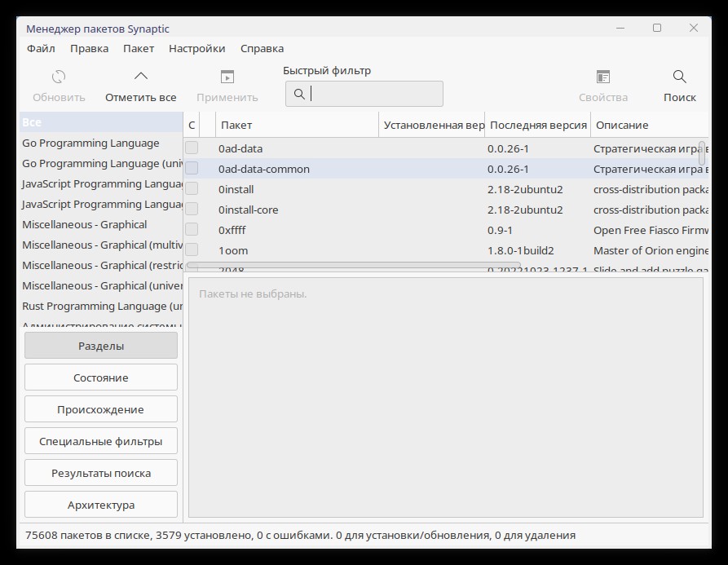
Task: Choose Miscellaneous - Graphical (univer… section
Action: click(x=101, y=286)
